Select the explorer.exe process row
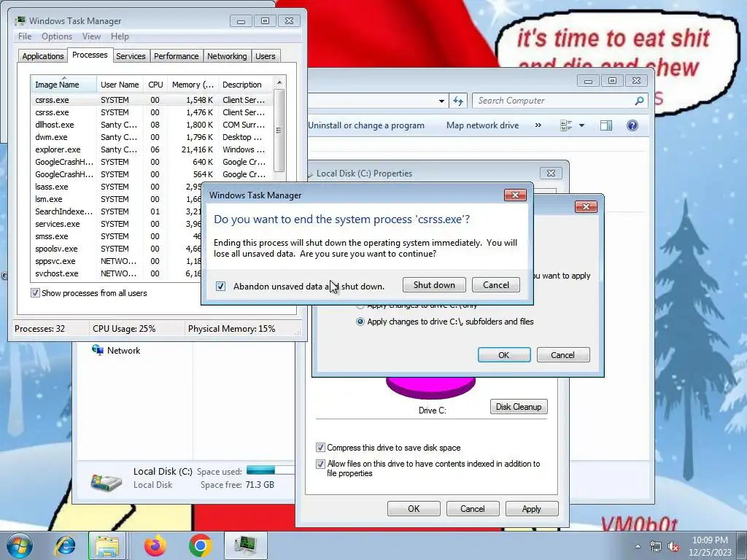This screenshot has height=560, width=747. click(152, 149)
